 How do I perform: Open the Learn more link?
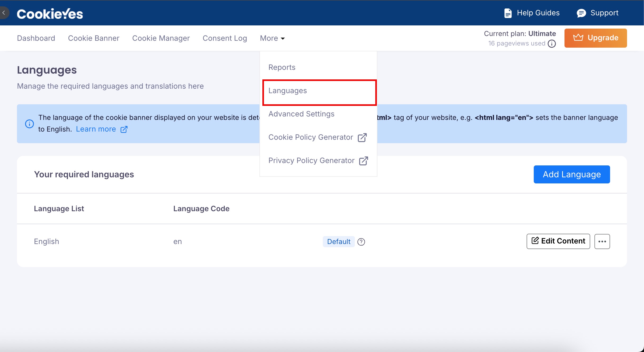pyautogui.click(x=96, y=129)
